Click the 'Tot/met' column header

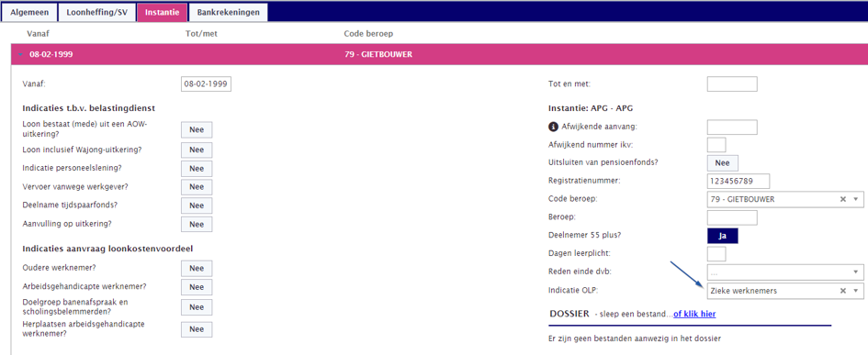click(201, 34)
